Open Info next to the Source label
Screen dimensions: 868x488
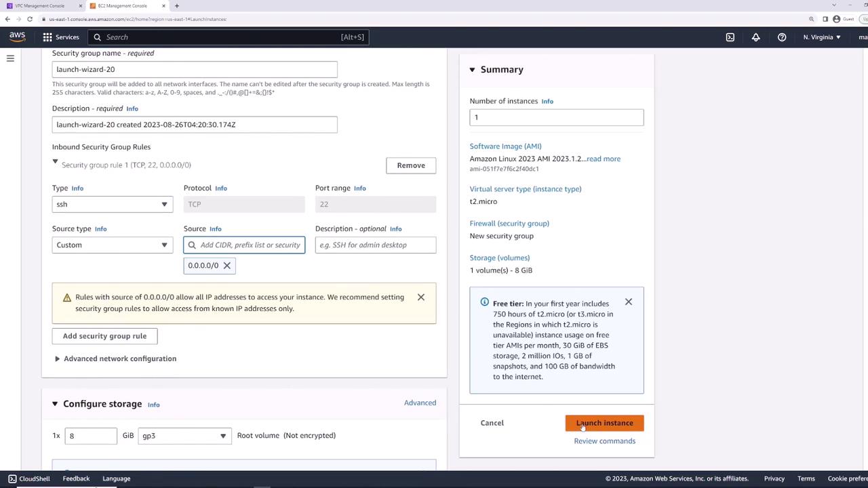point(216,229)
